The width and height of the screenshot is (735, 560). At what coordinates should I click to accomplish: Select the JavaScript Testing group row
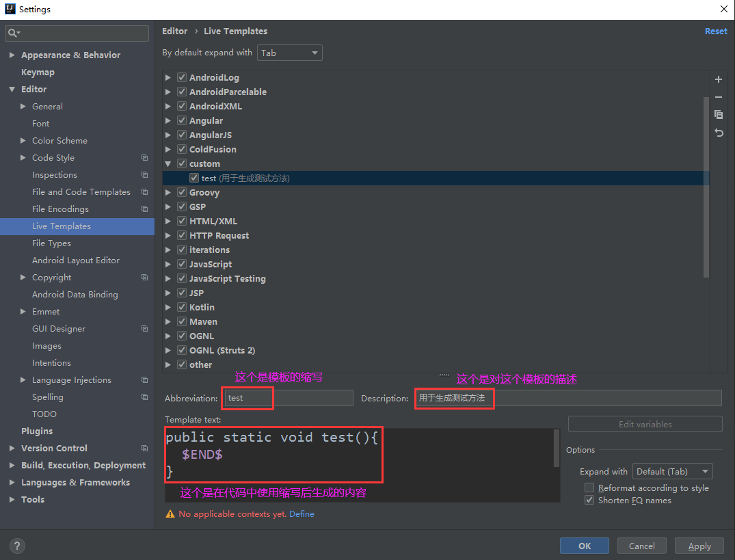click(436, 278)
